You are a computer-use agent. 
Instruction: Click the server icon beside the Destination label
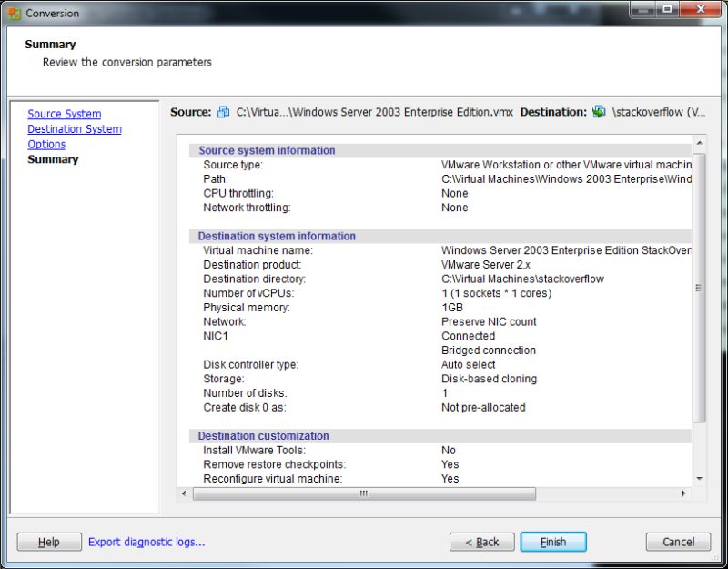(x=598, y=111)
